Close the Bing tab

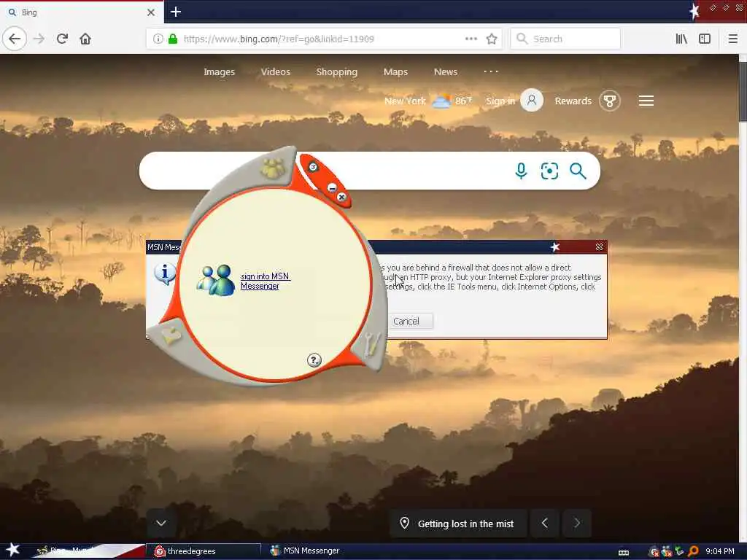pyautogui.click(x=151, y=12)
